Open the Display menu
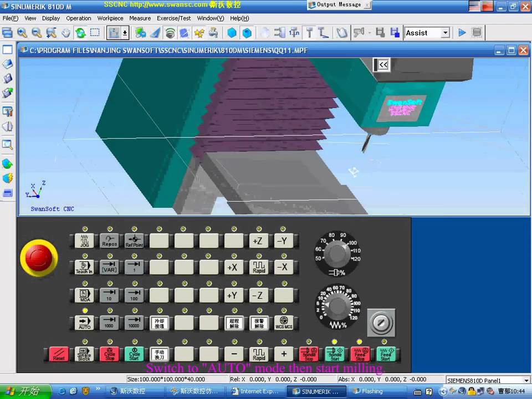The image size is (532, 399). click(51, 18)
